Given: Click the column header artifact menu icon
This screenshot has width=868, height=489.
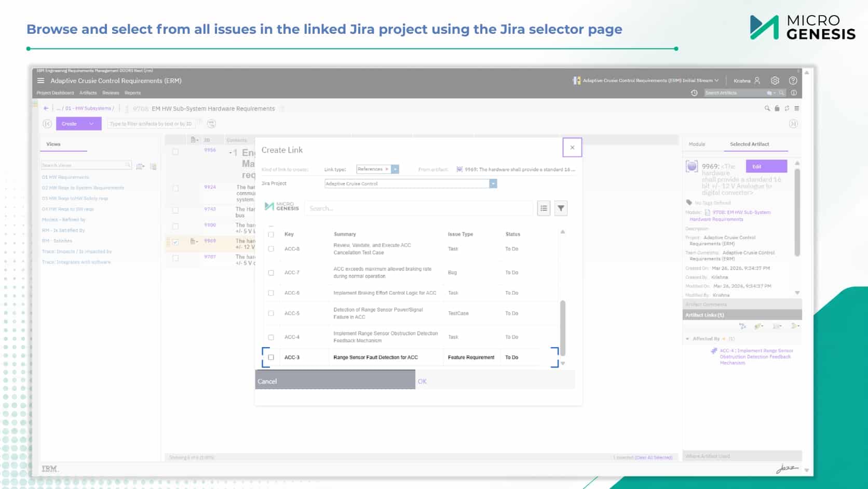Looking at the screenshot, I should pos(195,140).
